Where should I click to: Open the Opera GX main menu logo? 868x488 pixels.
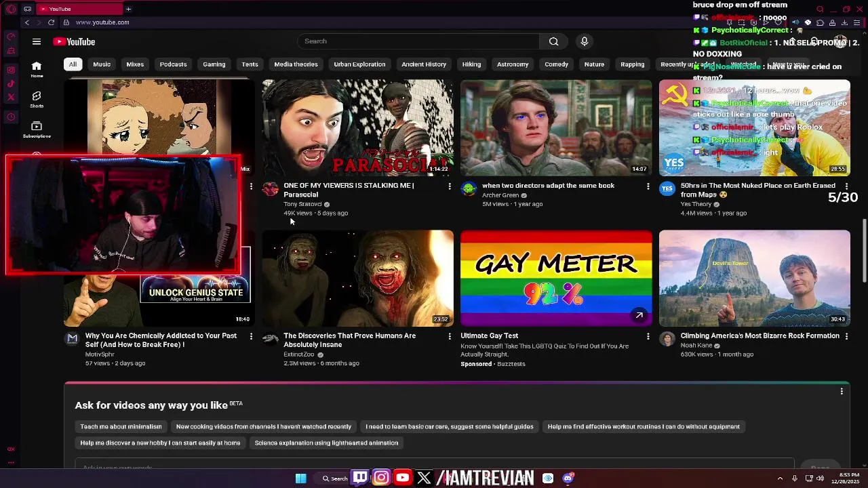pos(11,9)
